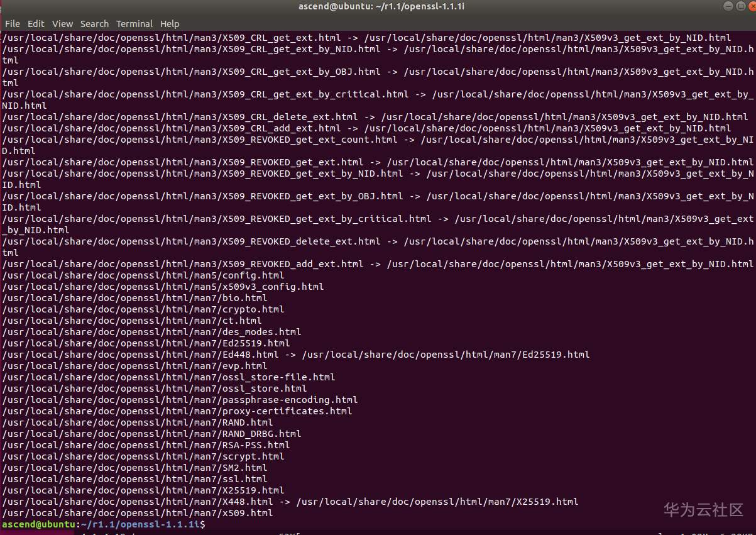Minimize the terminal window
Screen dimensions: 756x535
click(727, 6)
